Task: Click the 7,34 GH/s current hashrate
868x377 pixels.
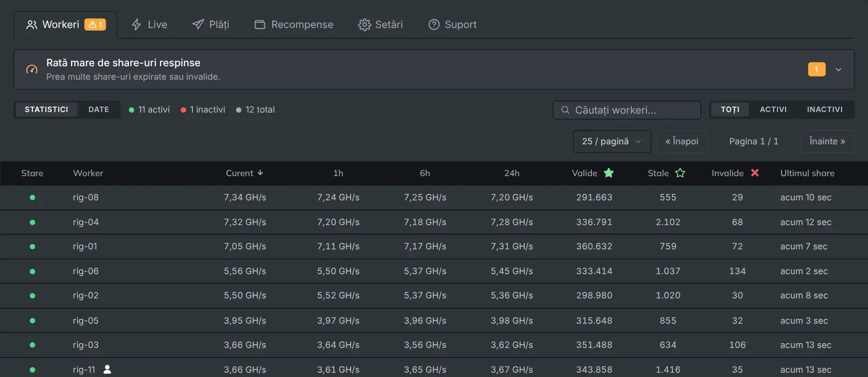Action: coord(245,197)
